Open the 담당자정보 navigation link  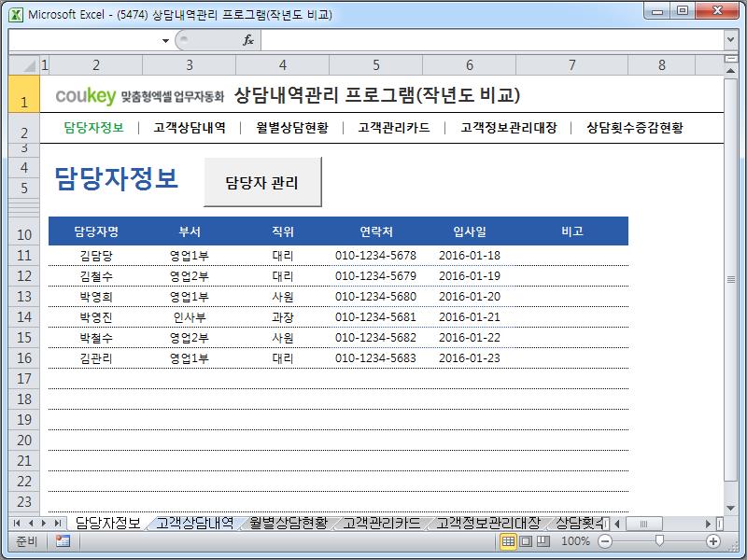point(93,127)
